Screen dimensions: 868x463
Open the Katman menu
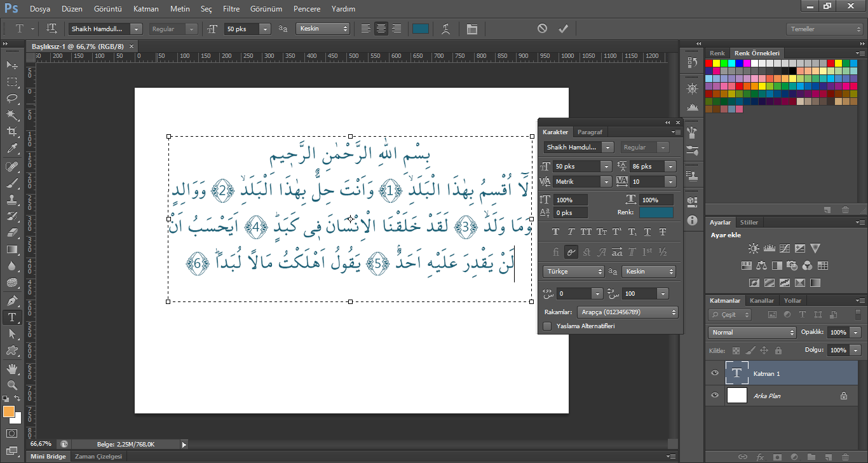(146, 9)
